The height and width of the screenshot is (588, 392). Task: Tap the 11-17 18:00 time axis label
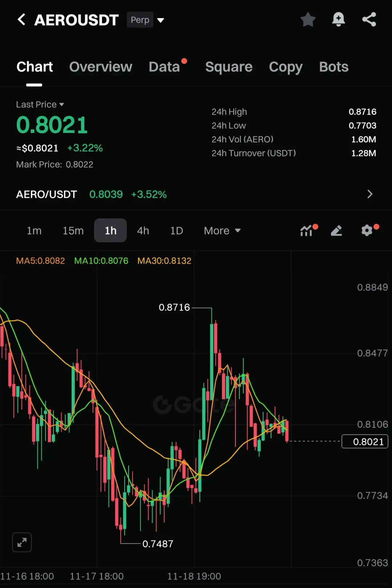97,576
